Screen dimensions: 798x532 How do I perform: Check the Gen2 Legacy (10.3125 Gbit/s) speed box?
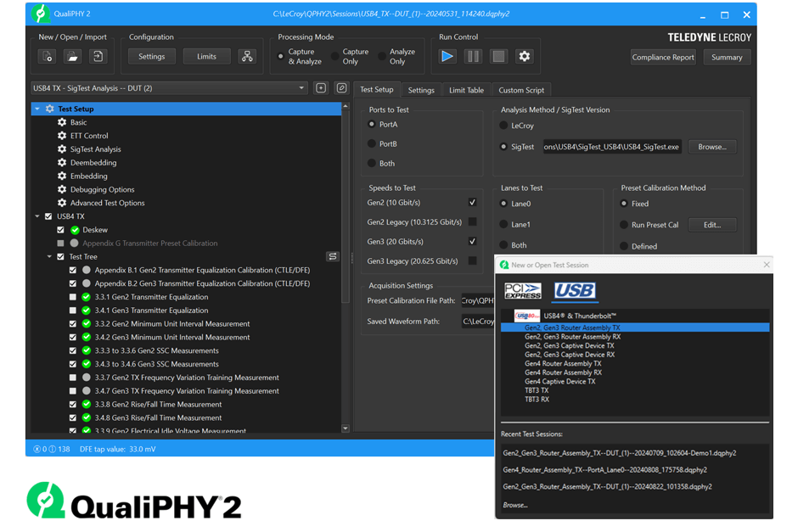coord(472,221)
